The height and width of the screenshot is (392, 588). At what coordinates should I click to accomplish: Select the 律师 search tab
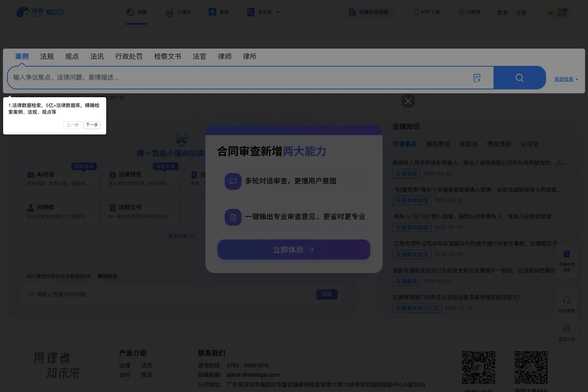225,56
